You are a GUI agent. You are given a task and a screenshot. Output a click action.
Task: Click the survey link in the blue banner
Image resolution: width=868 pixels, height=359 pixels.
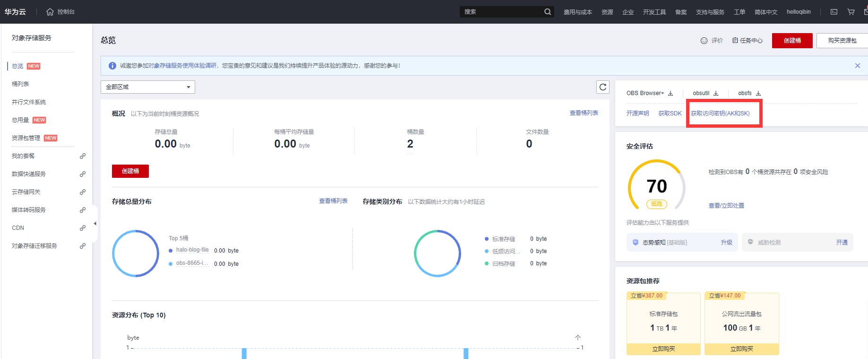(x=183, y=66)
